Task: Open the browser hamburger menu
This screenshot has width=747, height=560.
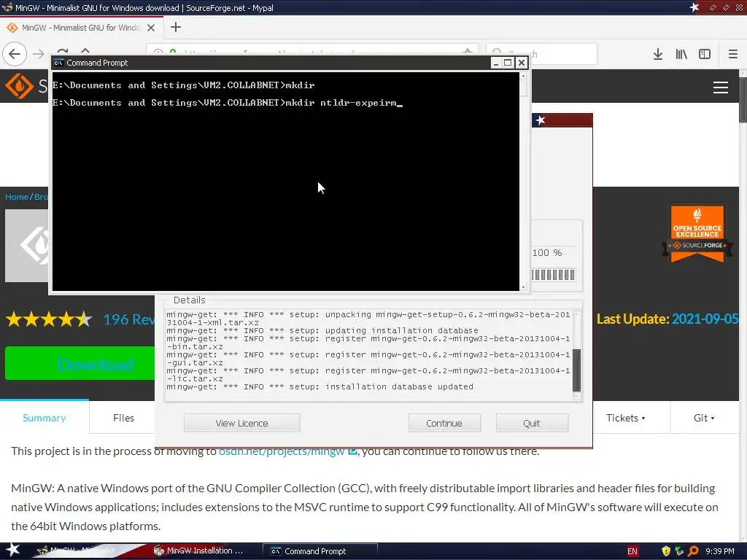Action: coord(732,54)
